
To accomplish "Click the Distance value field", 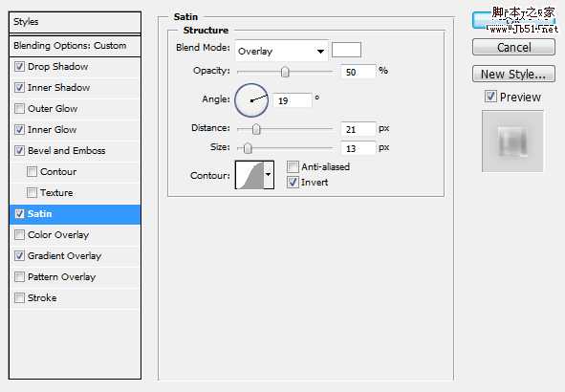I will [359, 129].
